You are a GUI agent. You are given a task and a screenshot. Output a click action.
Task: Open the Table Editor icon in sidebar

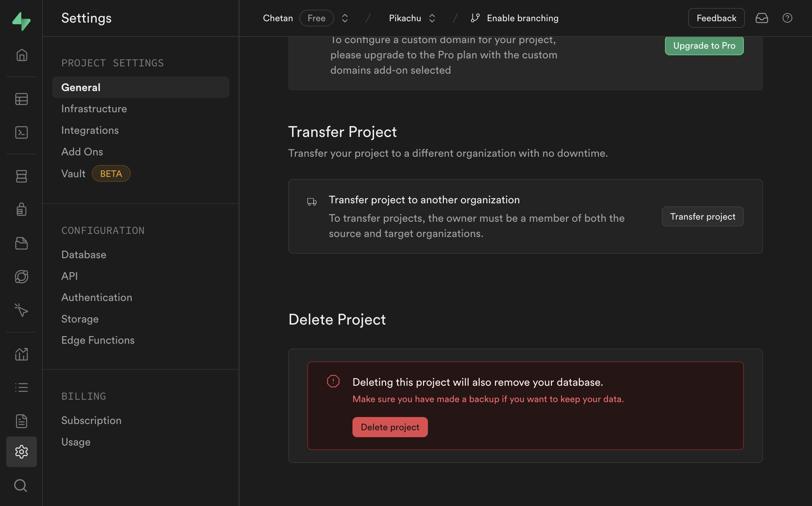pyautogui.click(x=22, y=99)
